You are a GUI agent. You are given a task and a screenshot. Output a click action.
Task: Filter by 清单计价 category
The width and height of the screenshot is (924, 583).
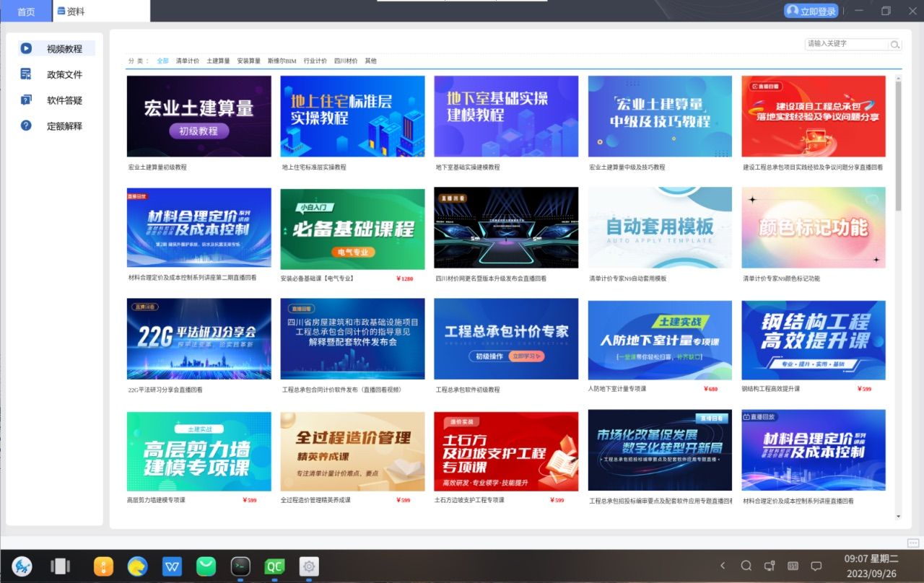188,61
